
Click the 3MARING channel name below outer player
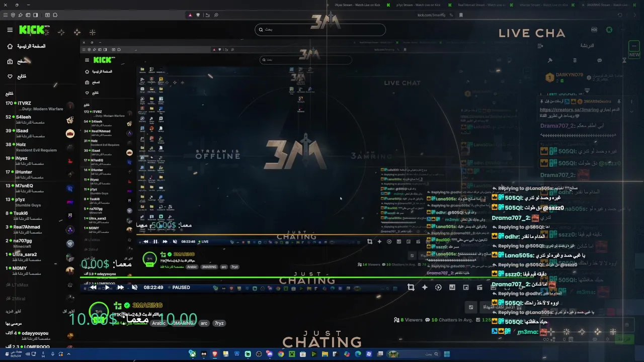147,305
